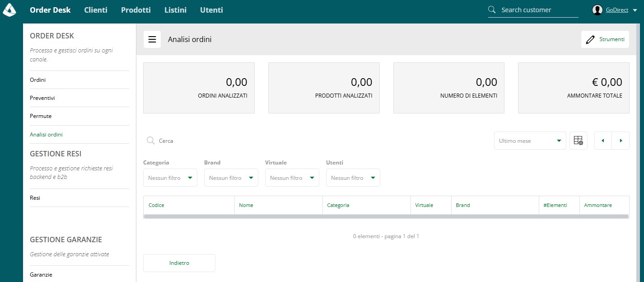Click the ORDER DESK sidebar heading
The width and height of the screenshot is (644, 282).
[52, 36]
